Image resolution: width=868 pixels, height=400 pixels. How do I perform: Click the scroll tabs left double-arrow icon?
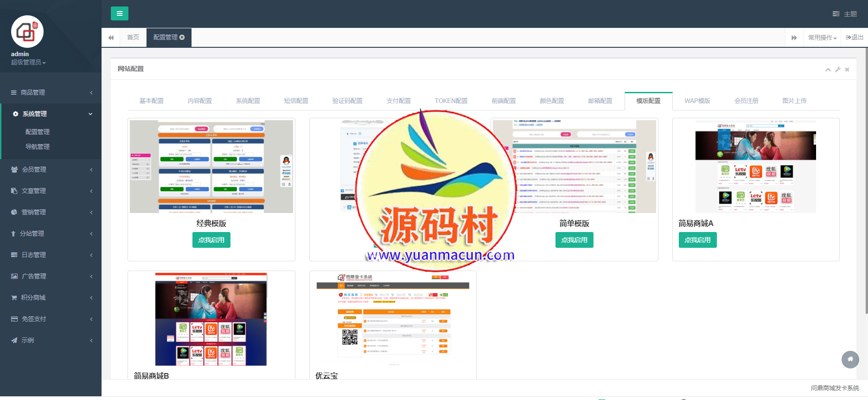pyautogui.click(x=111, y=38)
